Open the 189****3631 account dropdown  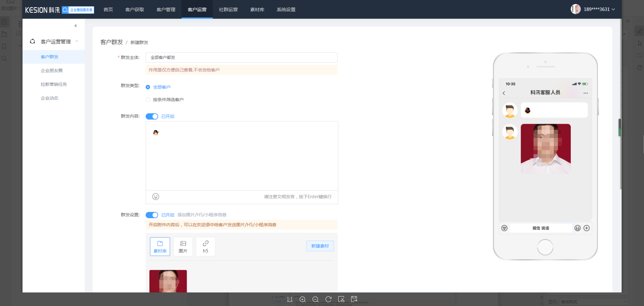tap(599, 9)
